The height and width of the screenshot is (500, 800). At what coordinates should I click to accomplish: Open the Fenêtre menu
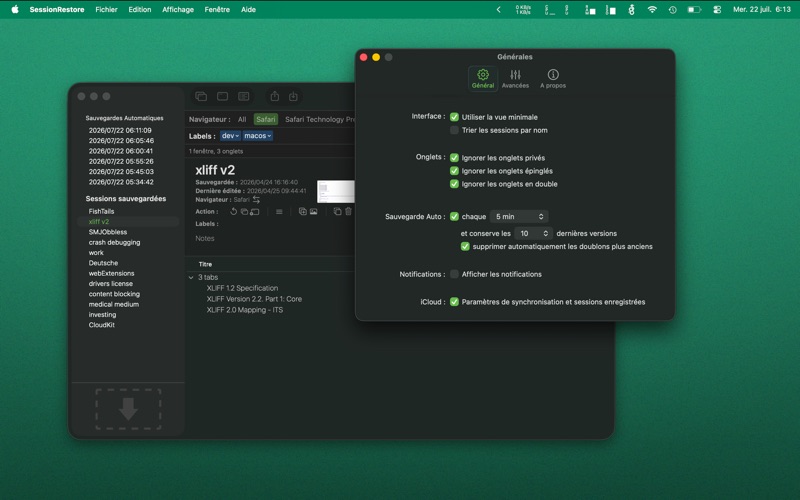coord(217,9)
